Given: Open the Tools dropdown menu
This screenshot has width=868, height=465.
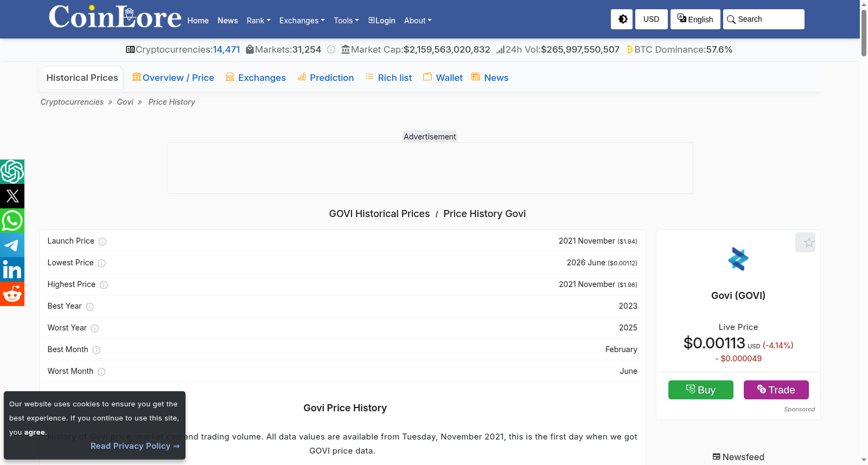Looking at the screenshot, I should point(346,21).
